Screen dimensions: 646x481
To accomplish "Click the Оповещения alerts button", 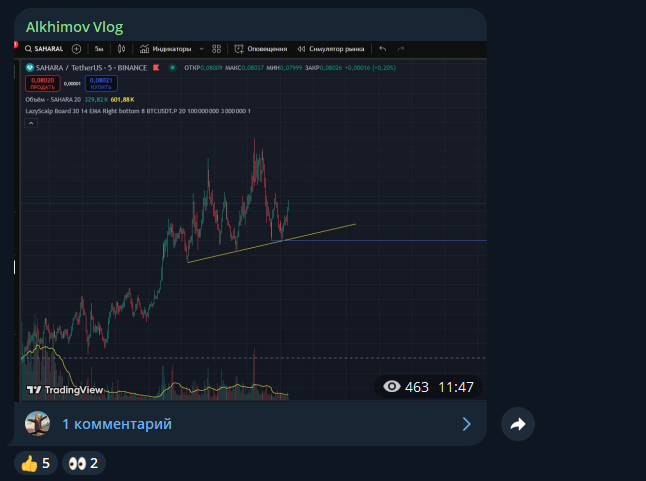I will click(x=261, y=49).
